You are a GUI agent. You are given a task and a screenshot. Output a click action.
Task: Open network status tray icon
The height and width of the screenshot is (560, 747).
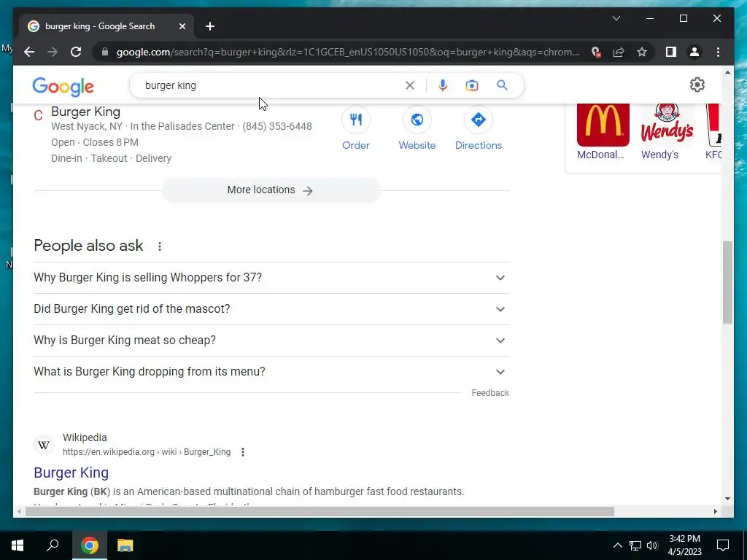(635, 545)
